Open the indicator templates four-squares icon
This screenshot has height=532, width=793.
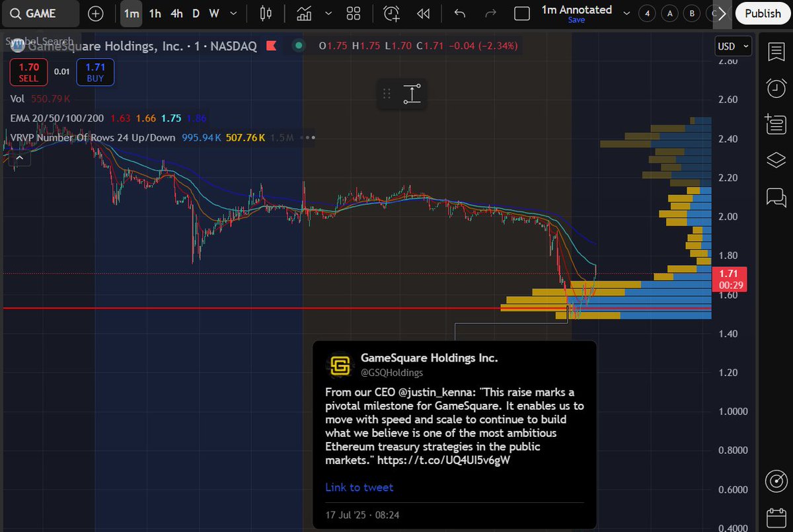click(x=354, y=13)
